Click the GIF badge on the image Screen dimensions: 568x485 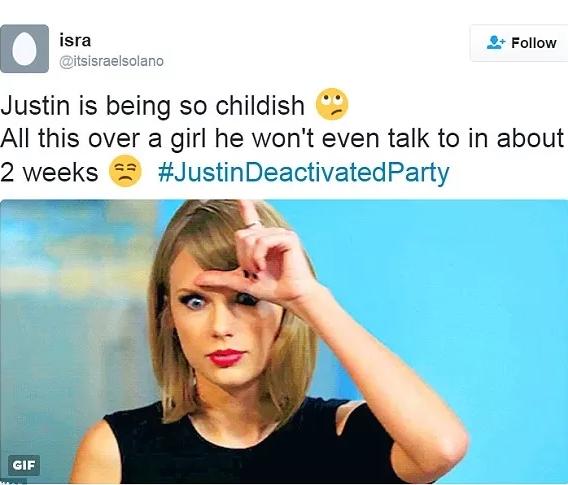[x=24, y=465]
